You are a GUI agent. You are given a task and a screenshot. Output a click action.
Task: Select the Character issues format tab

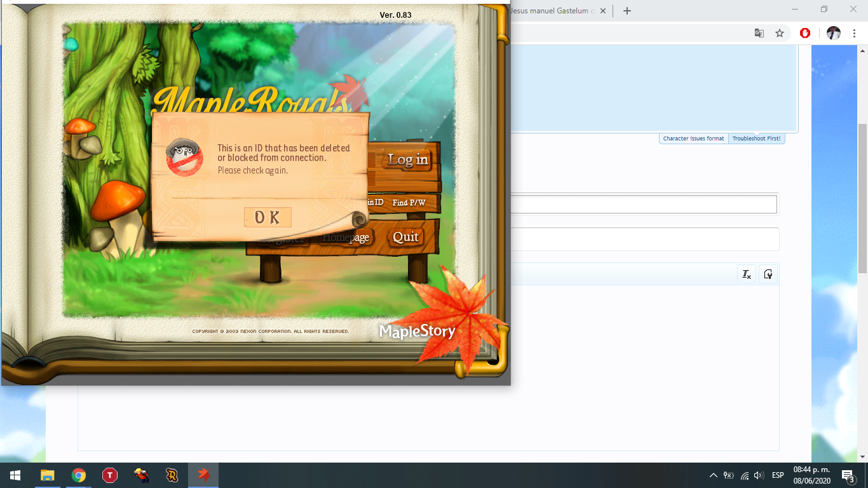click(693, 139)
